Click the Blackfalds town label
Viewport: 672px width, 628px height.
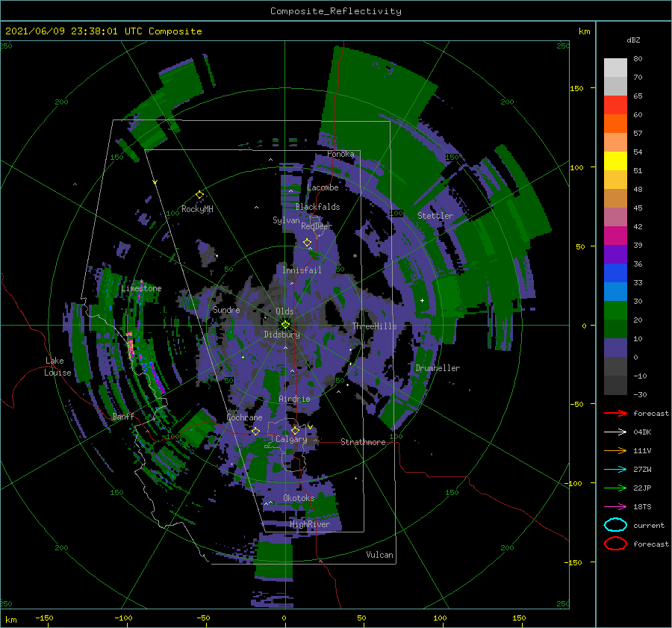tap(317, 207)
